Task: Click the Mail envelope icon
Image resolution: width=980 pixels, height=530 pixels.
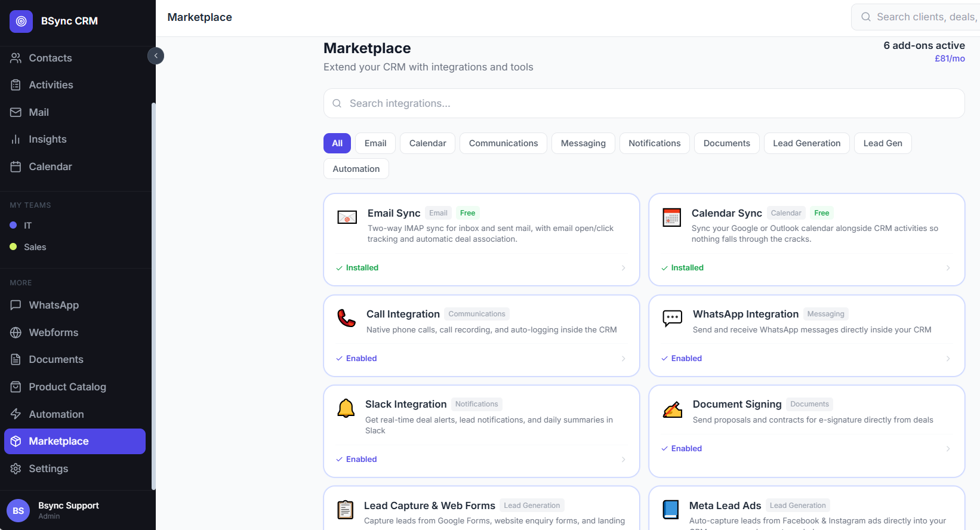Action: (16, 112)
